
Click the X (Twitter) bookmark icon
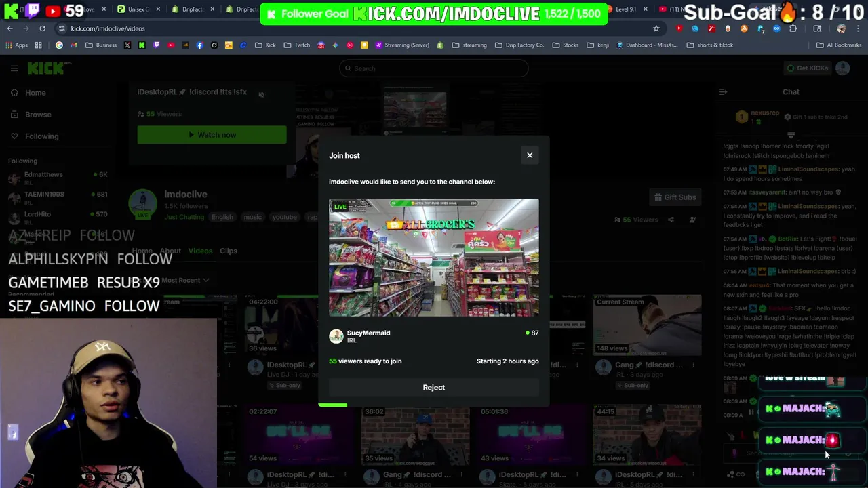click(x=127, y=45)
